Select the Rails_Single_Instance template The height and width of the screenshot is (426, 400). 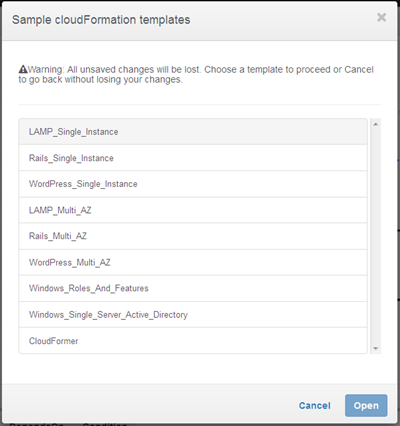193,158
